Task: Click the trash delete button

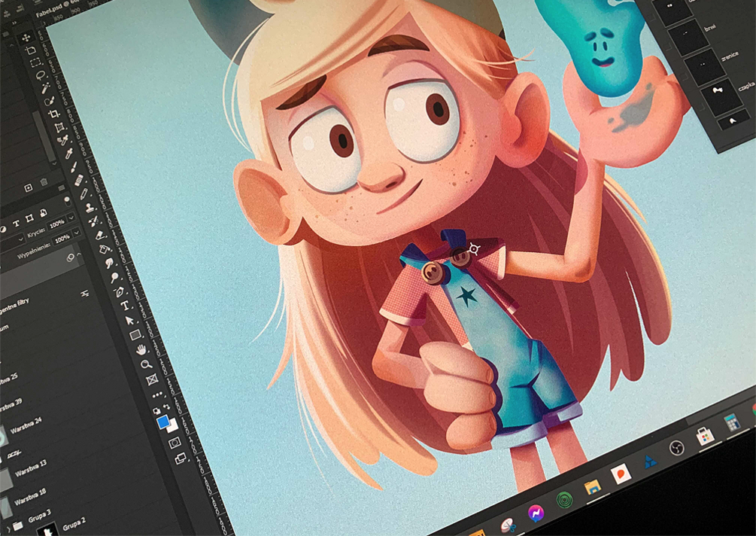Action: tap(44, 182)
